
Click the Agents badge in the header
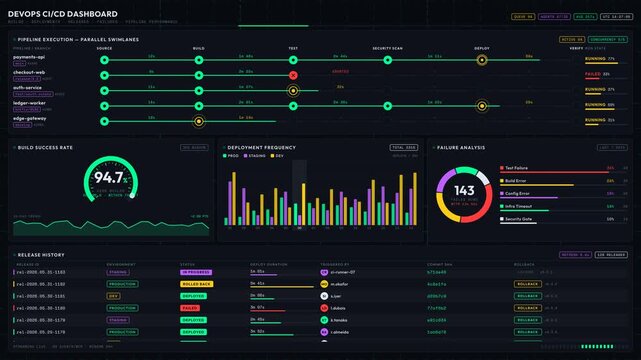click(x=554, y=17)
